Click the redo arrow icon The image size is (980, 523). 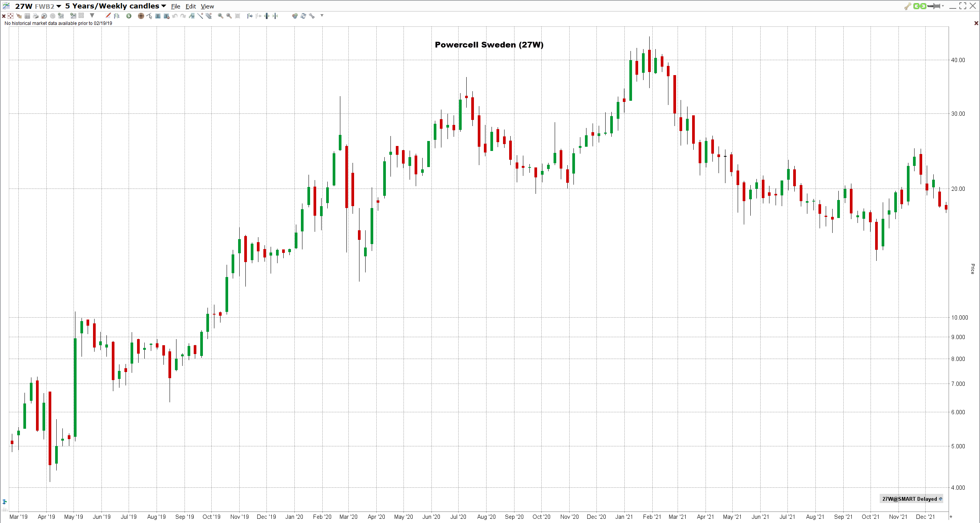tap(183, 16)
